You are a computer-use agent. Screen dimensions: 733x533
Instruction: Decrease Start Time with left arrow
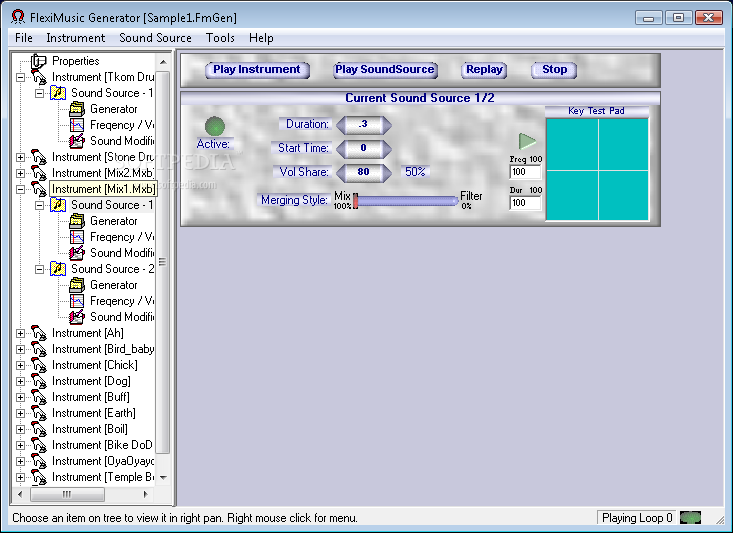342,149
